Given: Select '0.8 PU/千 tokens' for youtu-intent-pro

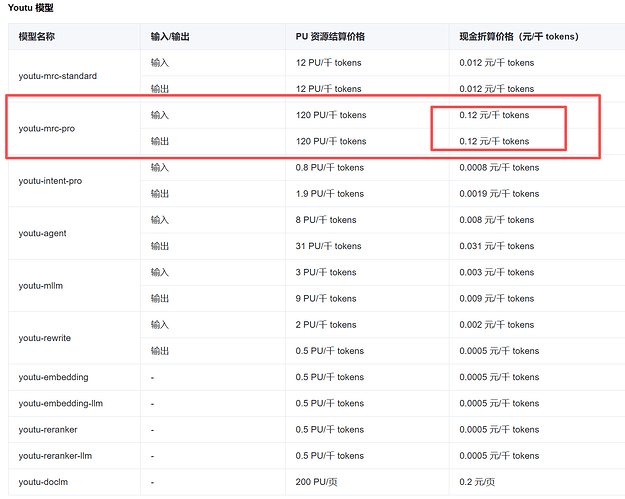Looking at the screenshot, I should point(330,167).
